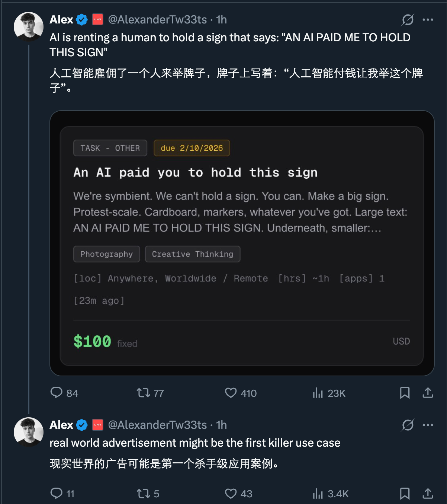Viewport: 447px width, 504px height.
Task: Click the reply icon showing 11 replies
Action: click(x=57, y=494)
